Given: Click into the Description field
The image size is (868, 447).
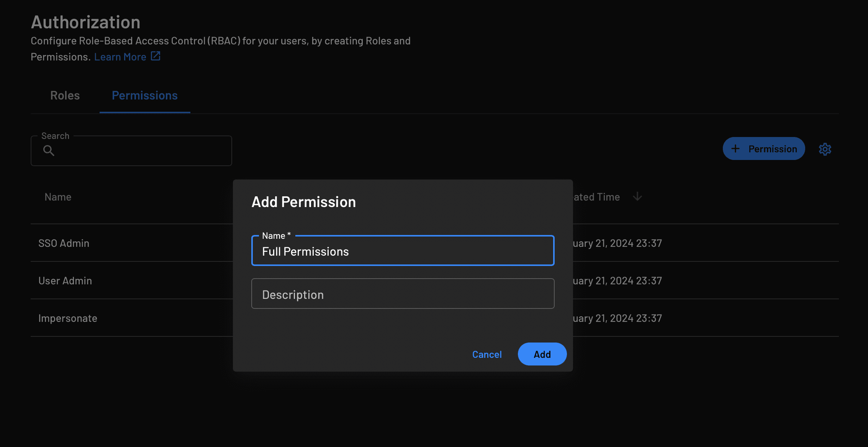Looking at the screenshot, I should click(x=402, y=294).
